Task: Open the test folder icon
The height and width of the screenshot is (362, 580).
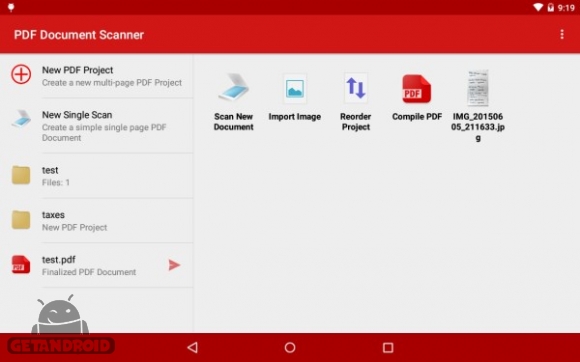Action: click(x=21, y=175)
